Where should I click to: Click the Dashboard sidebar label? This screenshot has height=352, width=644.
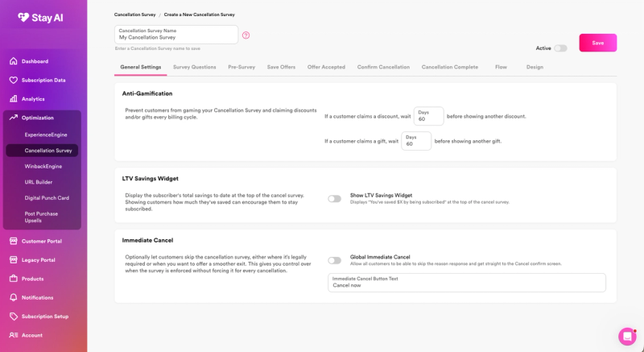(35, 61)
